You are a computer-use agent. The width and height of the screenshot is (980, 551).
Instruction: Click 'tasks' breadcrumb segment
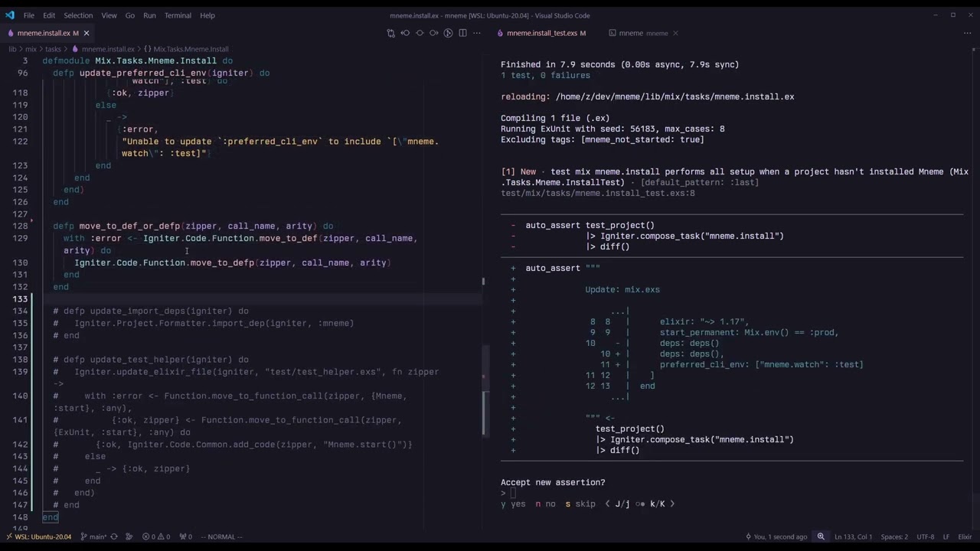[x=53, y=49]
